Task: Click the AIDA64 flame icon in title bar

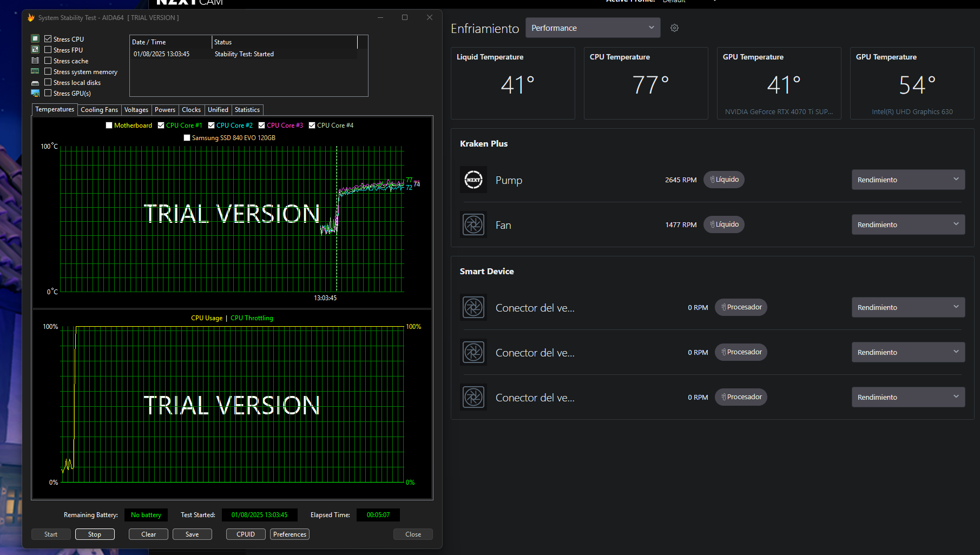Action: (31, 18)
